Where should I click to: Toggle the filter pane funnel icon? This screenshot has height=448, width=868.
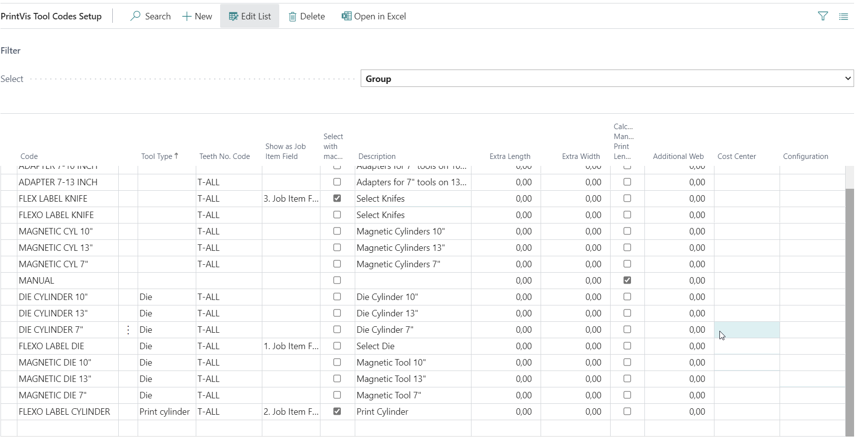pyautogui.click(x=823, y=16)
